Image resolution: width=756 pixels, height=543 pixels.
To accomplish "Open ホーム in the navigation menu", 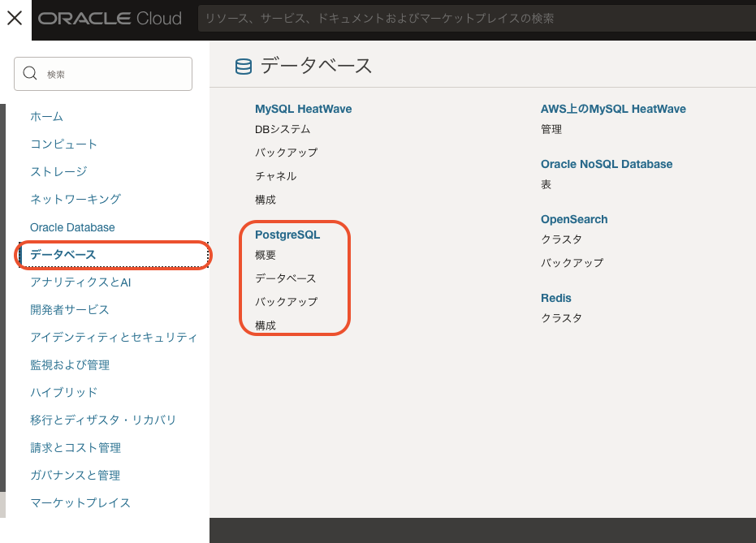I will tap(47, 117).
